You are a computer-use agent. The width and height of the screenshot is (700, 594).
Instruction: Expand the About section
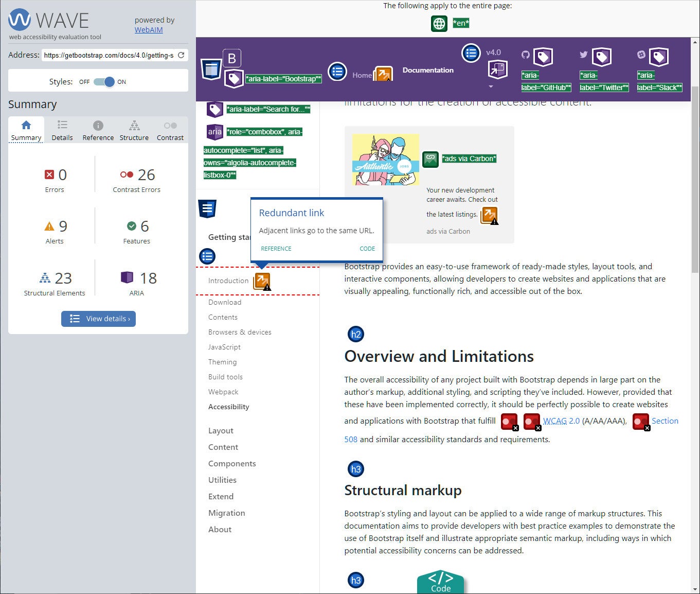(220, 530)
